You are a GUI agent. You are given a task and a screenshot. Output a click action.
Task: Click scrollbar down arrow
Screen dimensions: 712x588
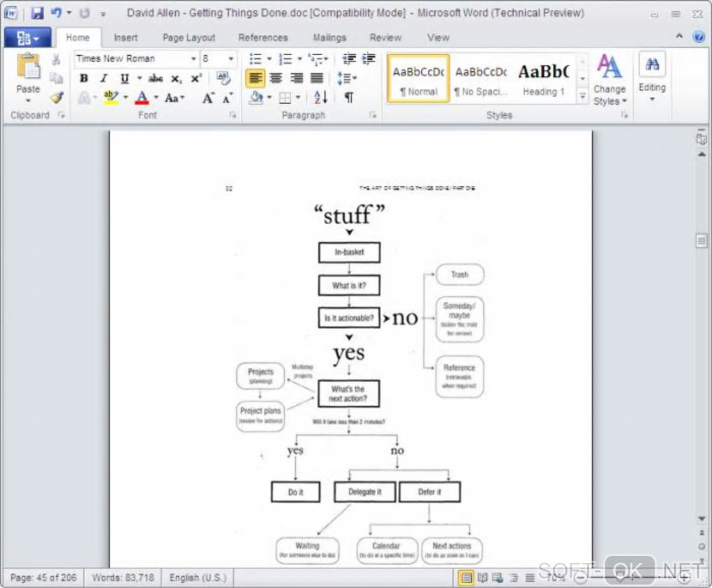[x=702, y=518]
